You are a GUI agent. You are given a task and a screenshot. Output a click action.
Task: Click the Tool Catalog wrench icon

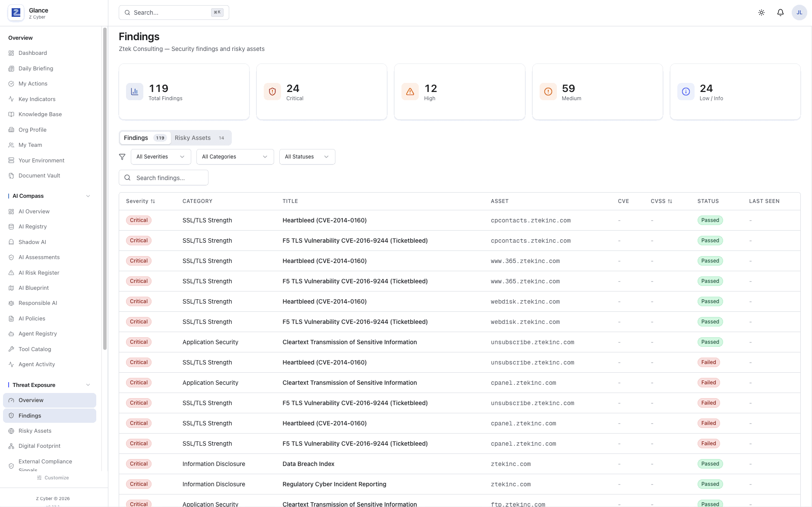tap(11, 349)
